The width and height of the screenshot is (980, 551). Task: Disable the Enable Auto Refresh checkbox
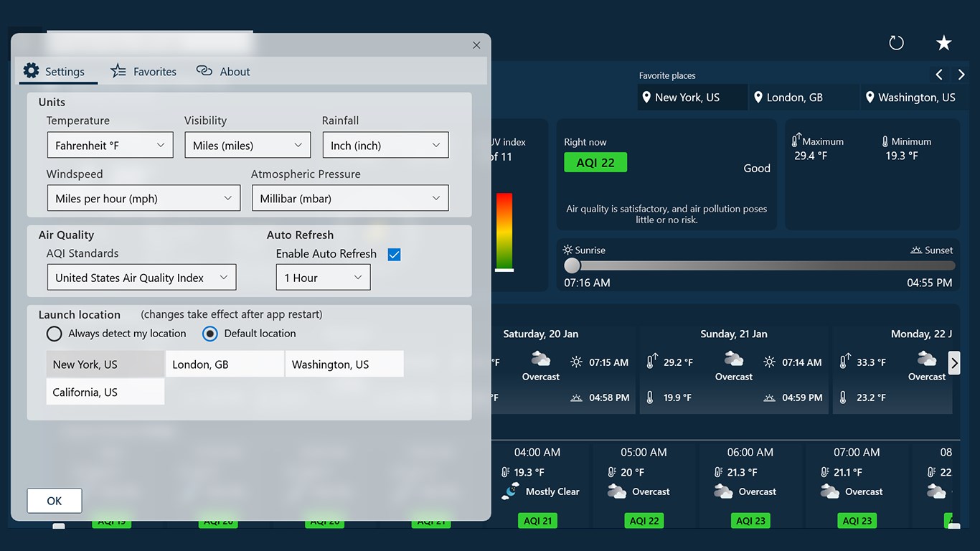pyautogui.click(x=394, y=254)
